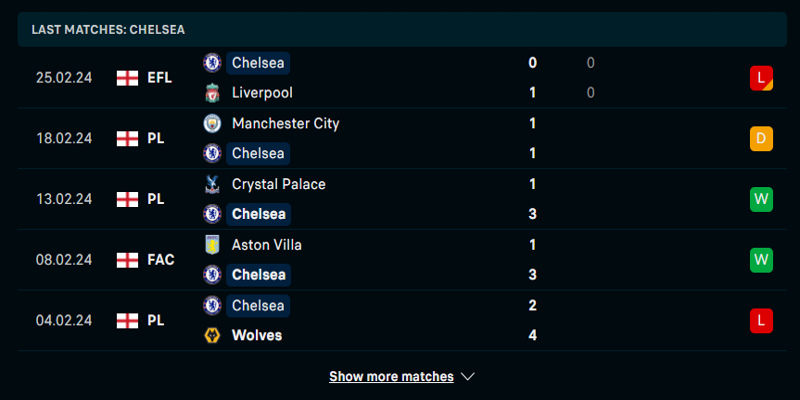Click Liverpool club crest icon
Viewport: 800px width, 400px height.
tap(212, 93)
